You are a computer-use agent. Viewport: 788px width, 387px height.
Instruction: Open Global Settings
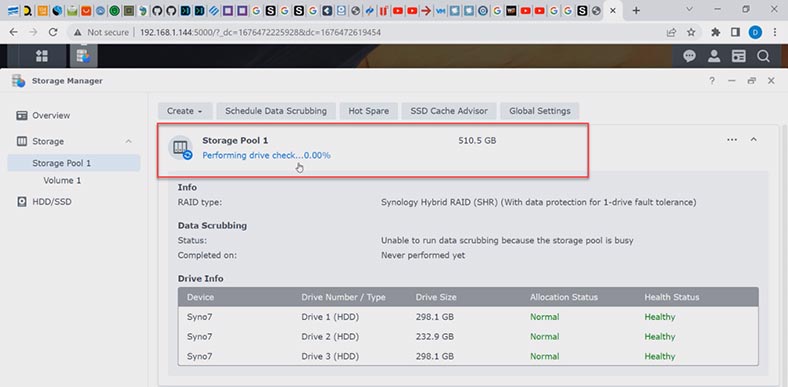(540, 111)
